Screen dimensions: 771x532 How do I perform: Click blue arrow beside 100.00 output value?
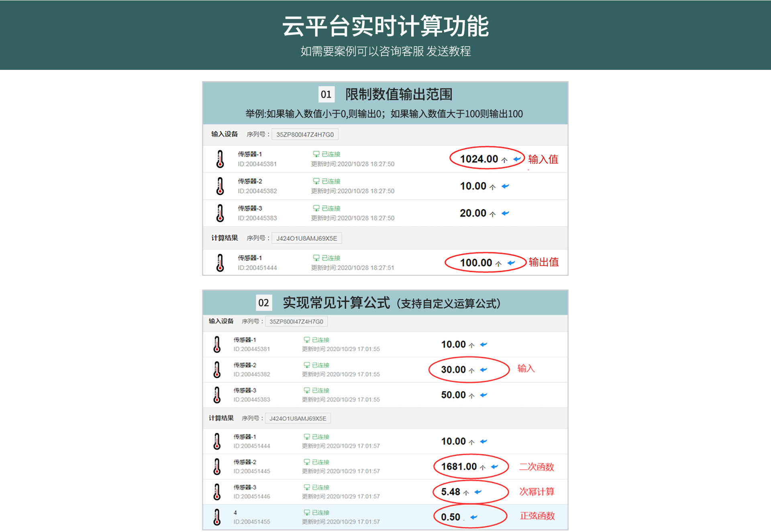tap(511, 263)
